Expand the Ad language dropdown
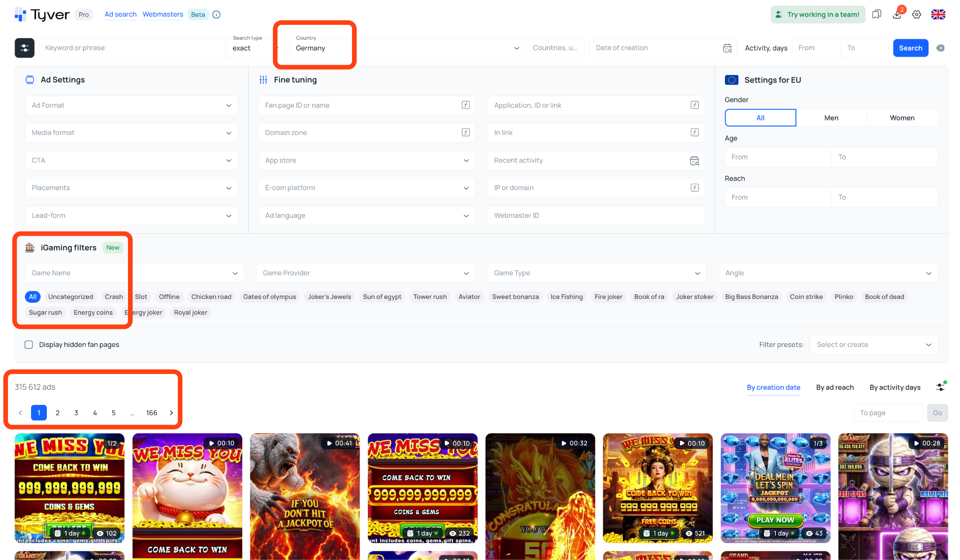 (x=367, y=216)
